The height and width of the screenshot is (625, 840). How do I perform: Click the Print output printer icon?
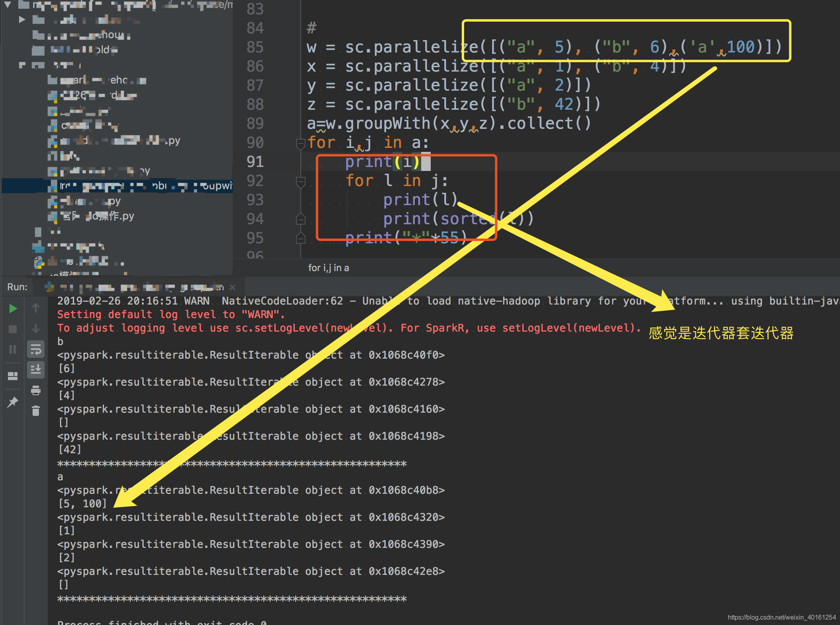(36, 390)
